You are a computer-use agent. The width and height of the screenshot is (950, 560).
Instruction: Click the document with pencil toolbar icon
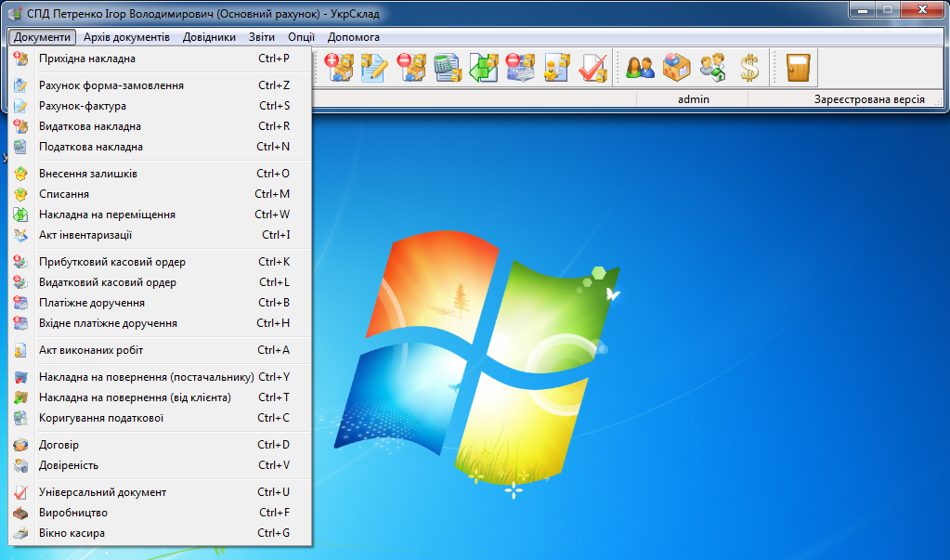(373, 68)
